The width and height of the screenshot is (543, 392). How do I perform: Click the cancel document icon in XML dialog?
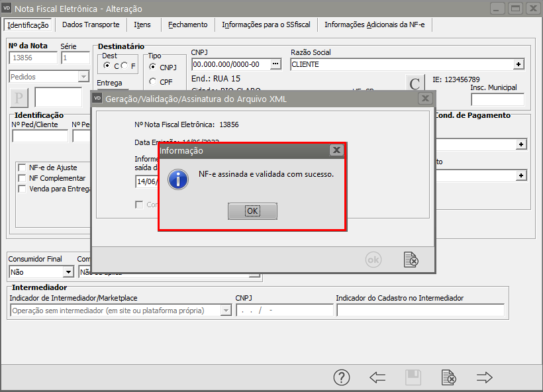[411, 260]
